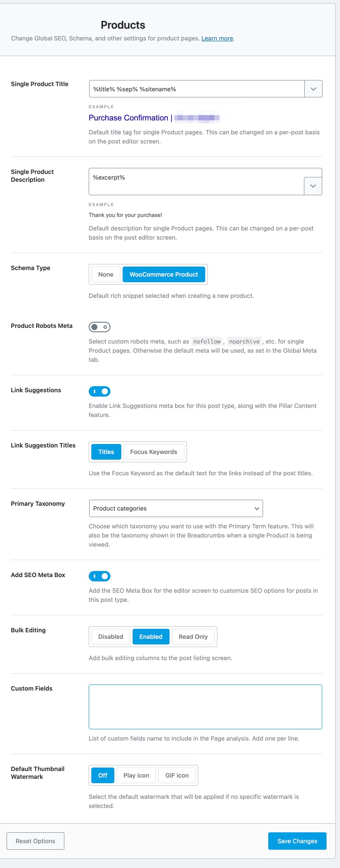The image size is (340, 868).
Task: Select None as the Schema Type
Action: click(105, 274)
